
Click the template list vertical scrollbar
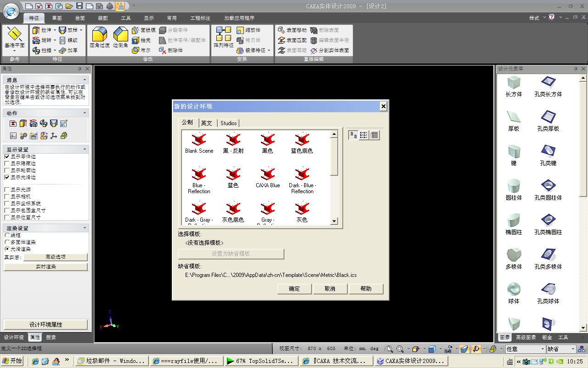click(334, 178)
